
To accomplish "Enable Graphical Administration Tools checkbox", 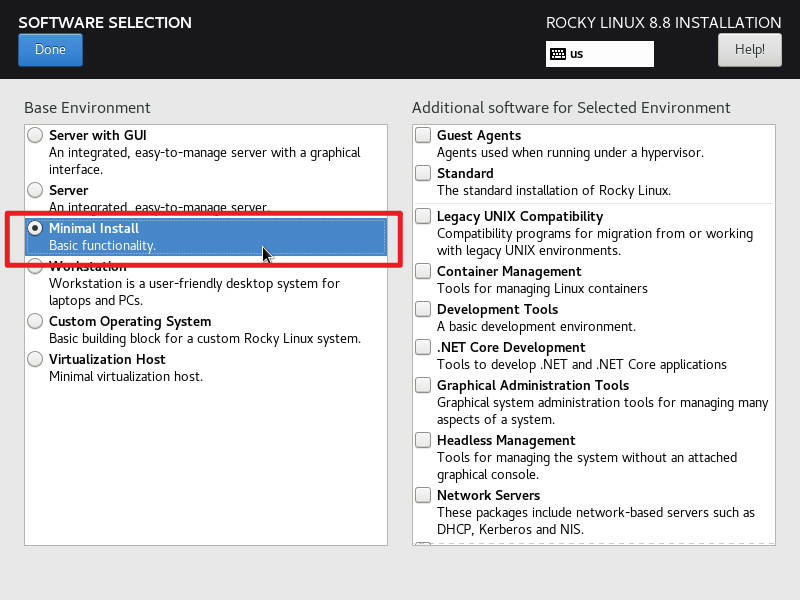I will pos(423,385).
